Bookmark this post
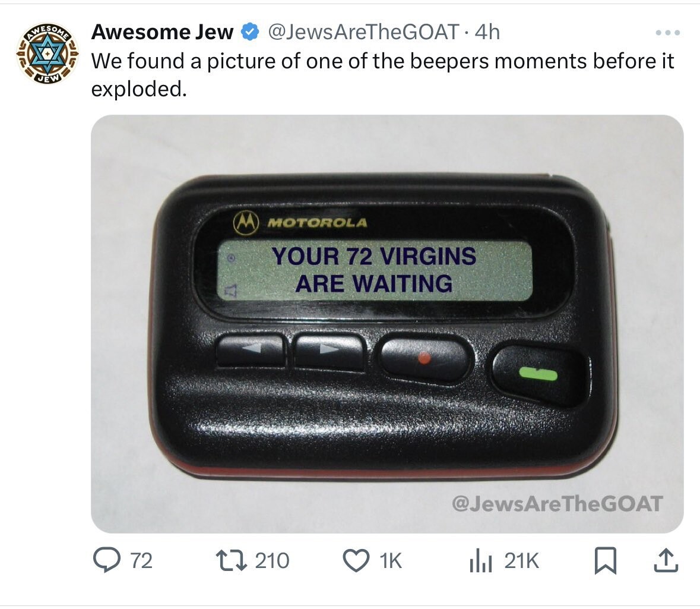The width and height of the screenshot is (700, 609). pyautogui.click(x=606, y=561)
